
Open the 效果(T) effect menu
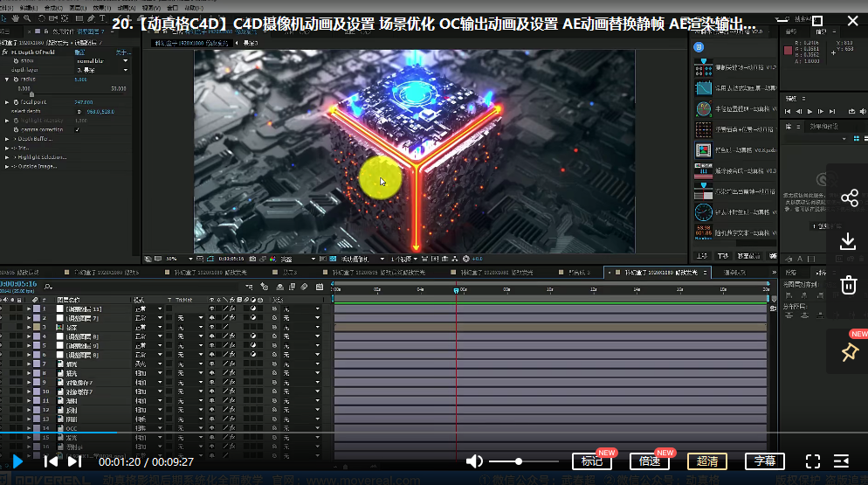[x=102, y=8]
